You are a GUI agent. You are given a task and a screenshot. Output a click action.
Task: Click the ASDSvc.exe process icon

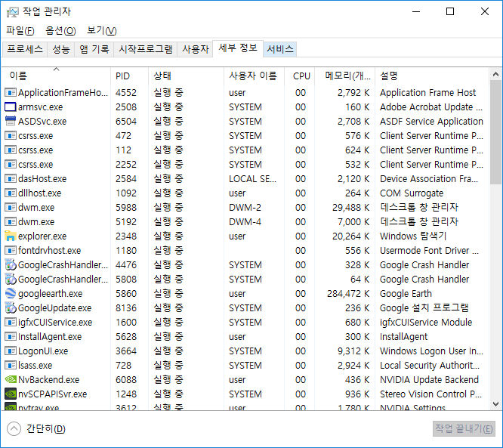click(x=11, y=121)
